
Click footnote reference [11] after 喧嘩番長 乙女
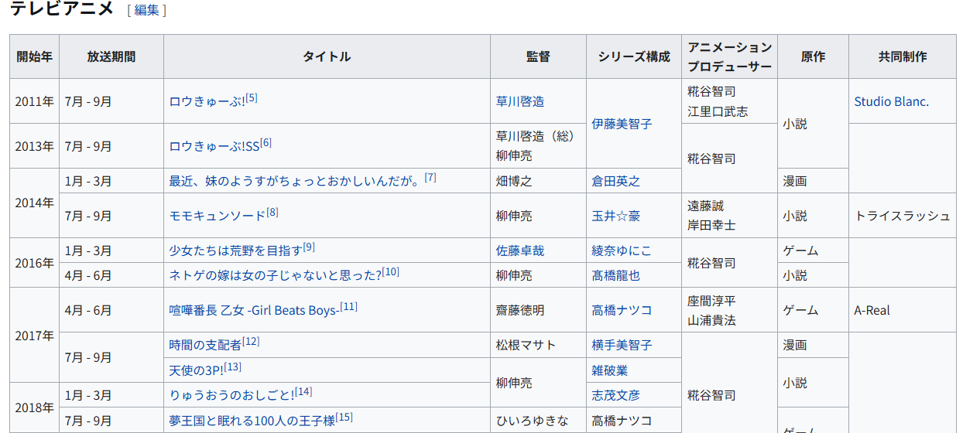pos(348,306)
